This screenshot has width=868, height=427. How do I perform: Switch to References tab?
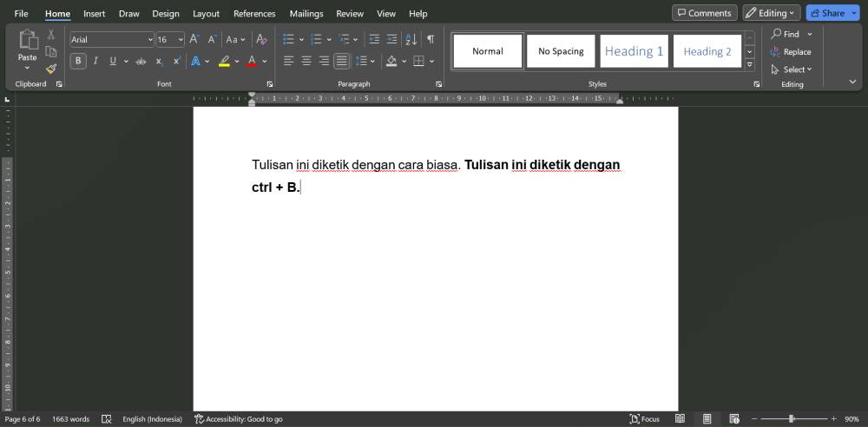click(x=254, y=13)
